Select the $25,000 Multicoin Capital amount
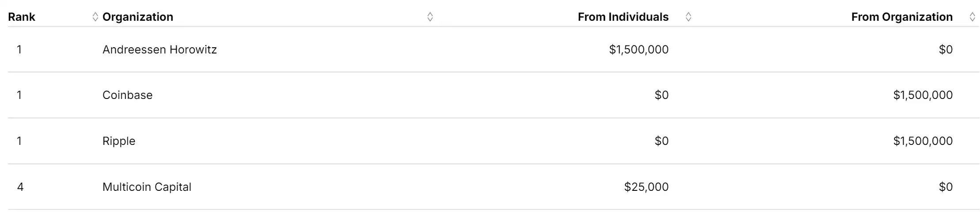This screenshot has width=980, height=220. (646, 187)
